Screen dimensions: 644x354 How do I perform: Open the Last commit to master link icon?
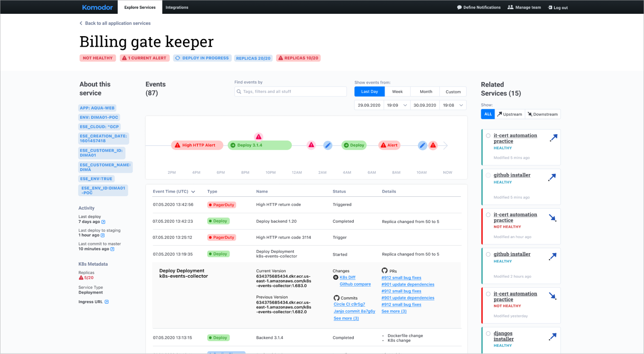(112, 249)
